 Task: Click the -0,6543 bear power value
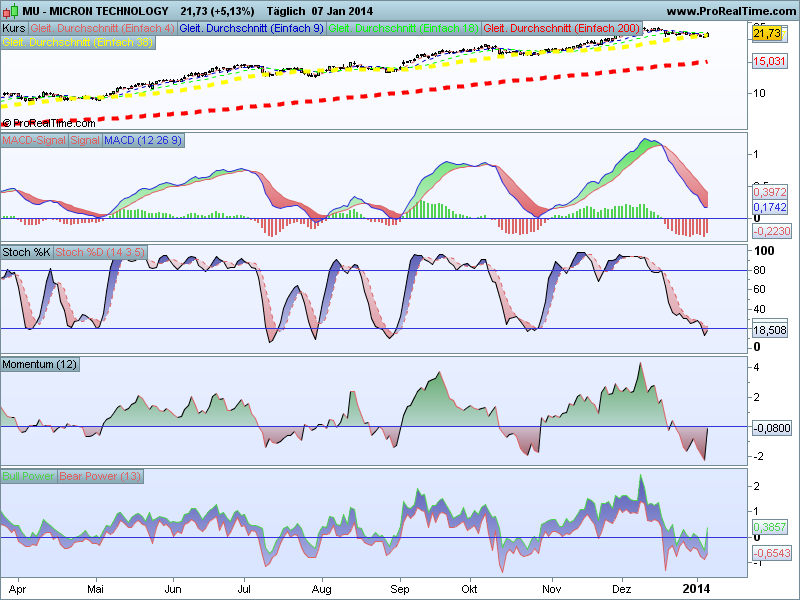coord(771,553)
